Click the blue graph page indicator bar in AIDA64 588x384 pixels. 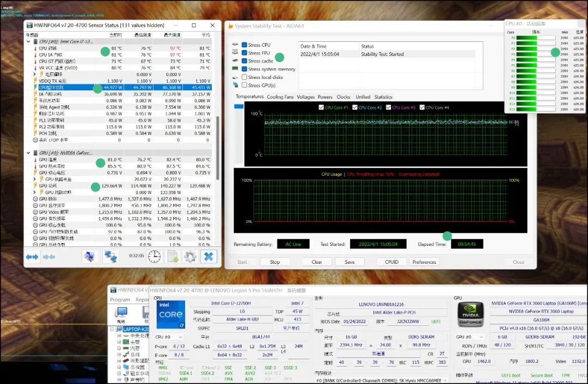[x=238, y=107]
